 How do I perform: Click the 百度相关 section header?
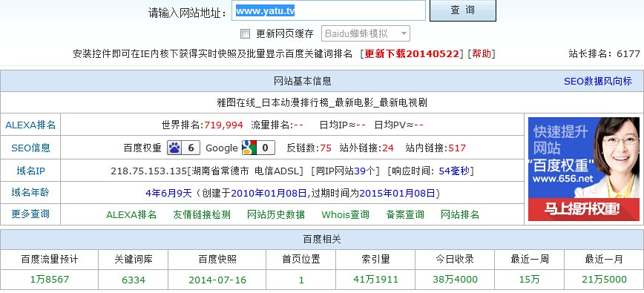[321, 240]
